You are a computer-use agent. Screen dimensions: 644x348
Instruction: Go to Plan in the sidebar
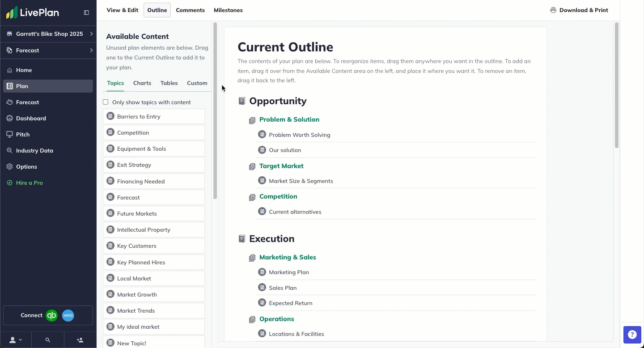pyautogui.click(x=48, y=86)
